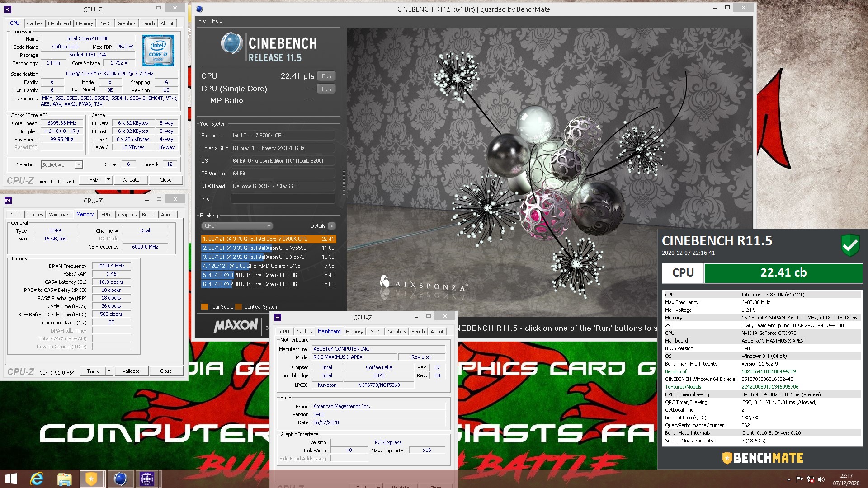The image size is (868, 488).
Task: Click the network icon in the system tray
Action: [811, 479]
